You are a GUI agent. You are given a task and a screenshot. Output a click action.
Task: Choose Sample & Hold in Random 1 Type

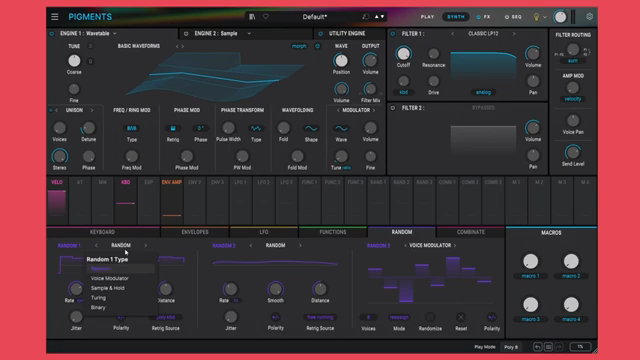(107, 288)
